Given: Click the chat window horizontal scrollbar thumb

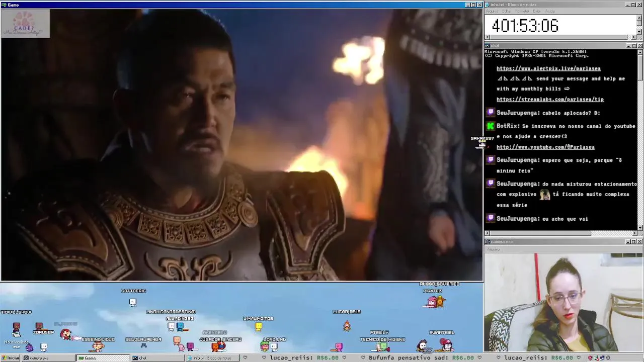Looking at the screenshot, I should pos(540,233).
